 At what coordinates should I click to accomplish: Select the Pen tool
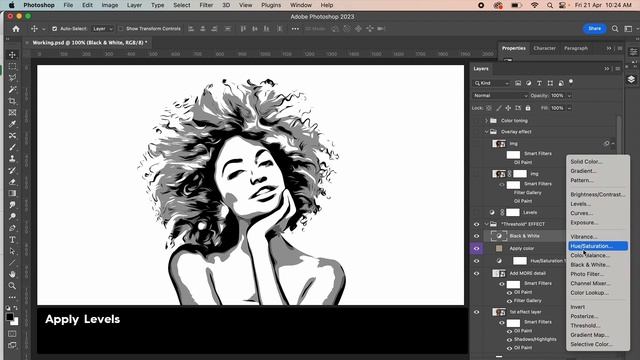[x=12, y=228]
